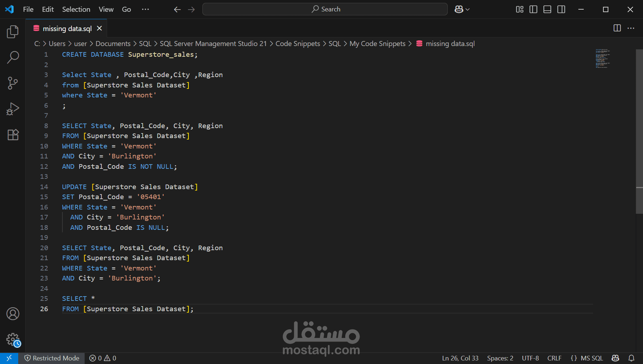643x364 pixels.
Task: Click the code minimap preview
Action: point(603,58)
